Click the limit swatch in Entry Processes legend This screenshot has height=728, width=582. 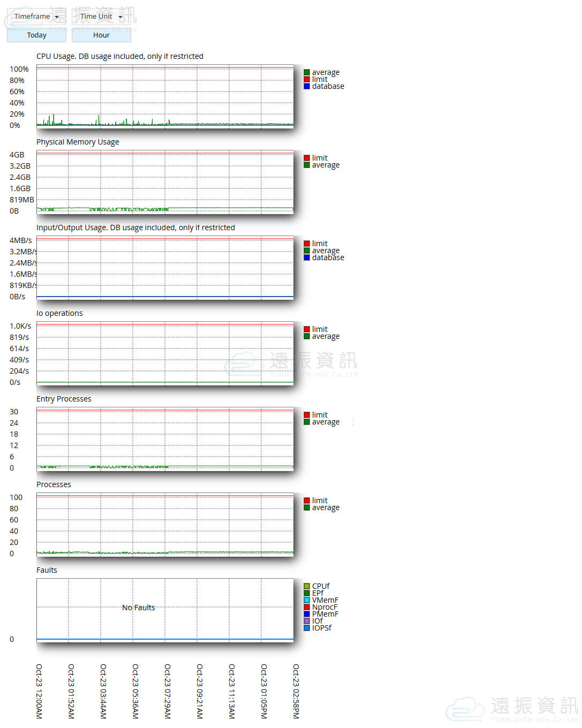307,415
